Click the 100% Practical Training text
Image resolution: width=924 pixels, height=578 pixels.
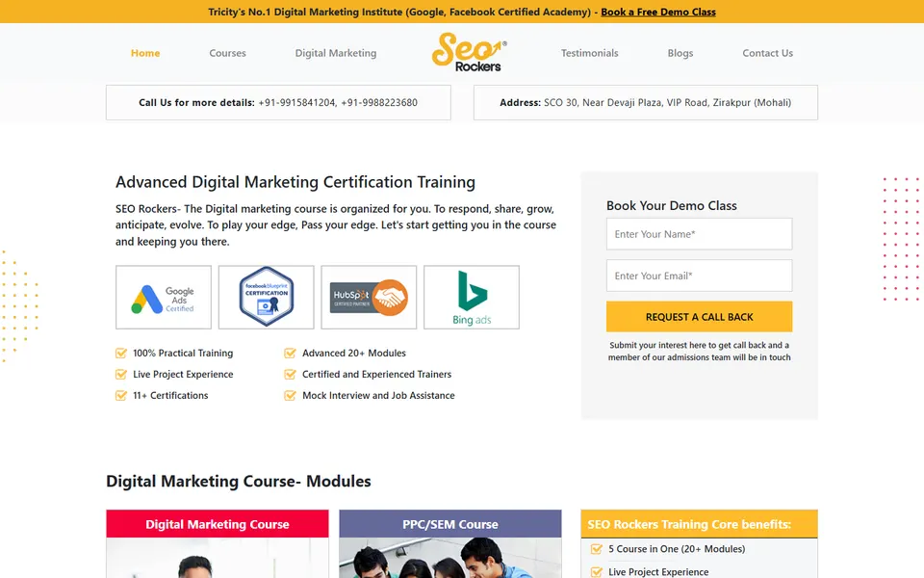point(183,353)
